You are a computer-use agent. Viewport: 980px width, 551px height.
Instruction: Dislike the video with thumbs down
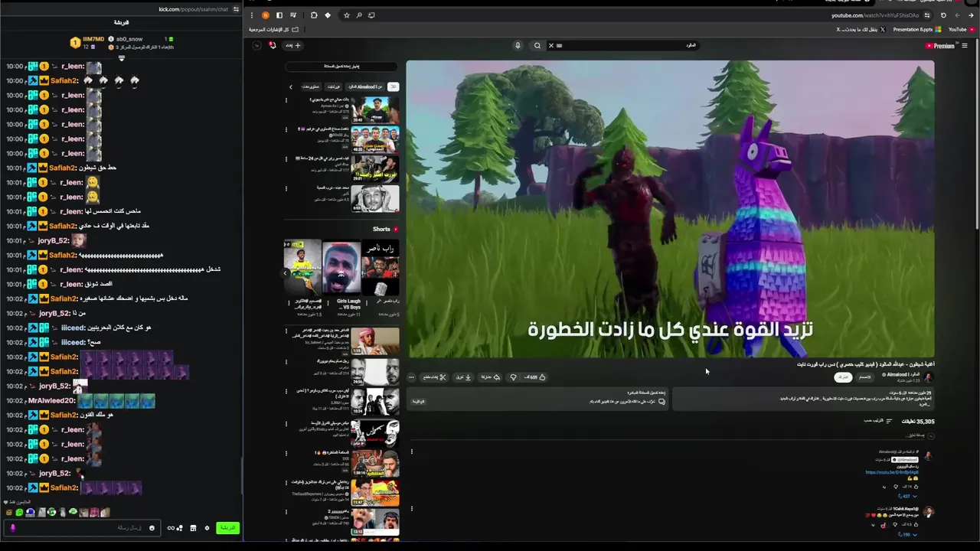click(513, 377)
